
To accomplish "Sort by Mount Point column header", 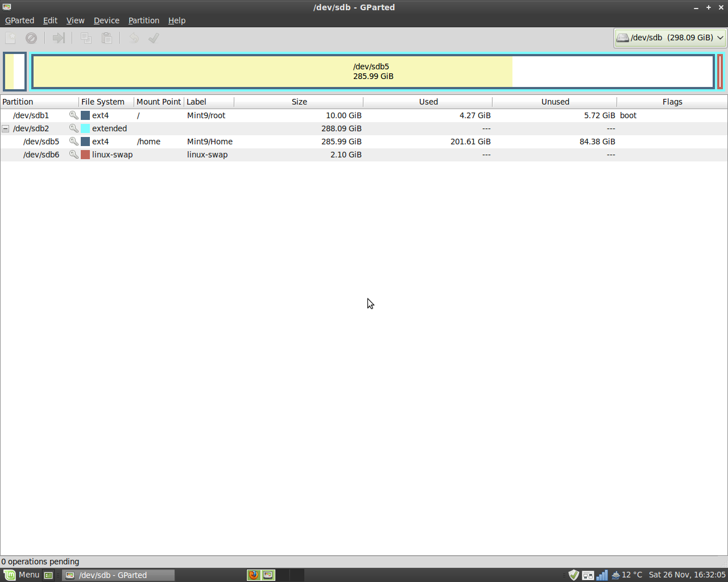I will click(159, 102).
